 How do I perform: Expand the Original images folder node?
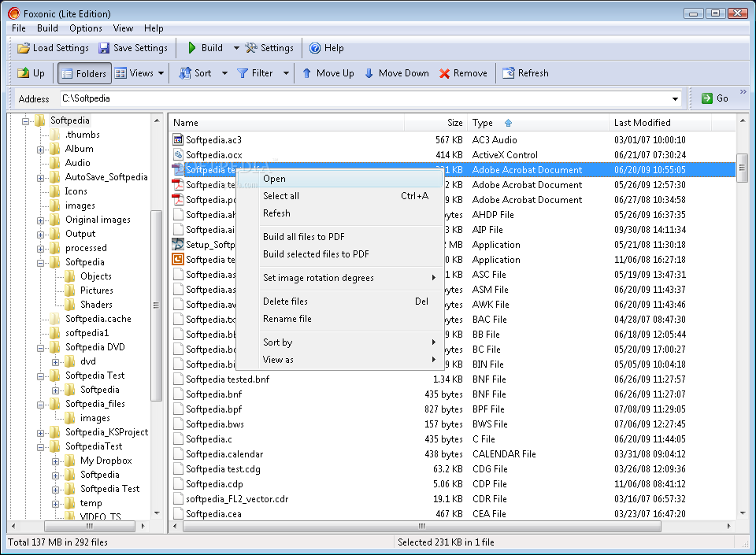(40, 220)
